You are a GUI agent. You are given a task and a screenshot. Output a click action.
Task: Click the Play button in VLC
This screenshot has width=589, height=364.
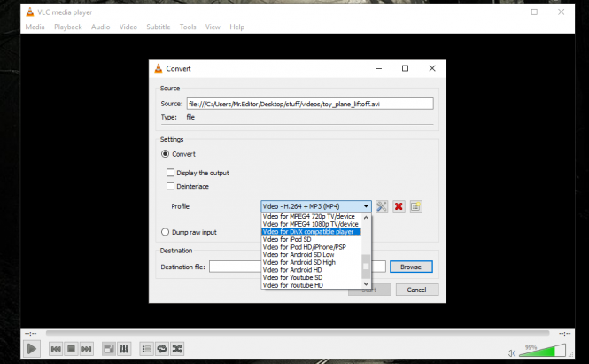tap(33, 349)
